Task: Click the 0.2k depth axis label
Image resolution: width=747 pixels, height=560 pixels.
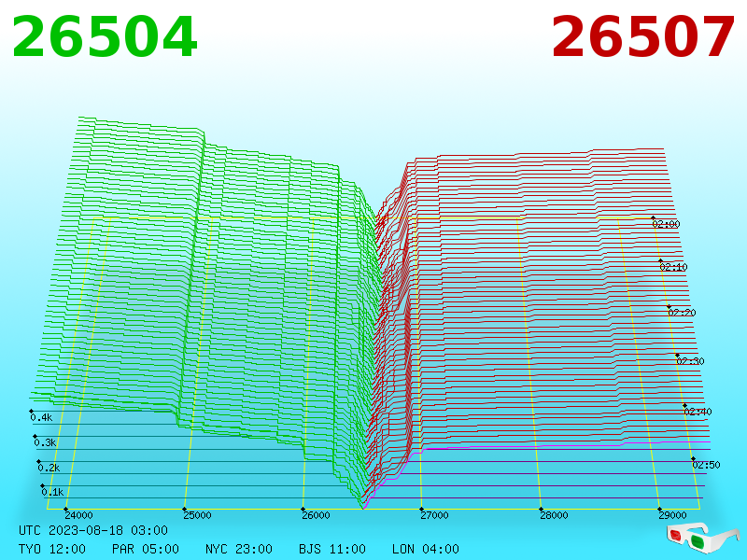Action: 49,468
